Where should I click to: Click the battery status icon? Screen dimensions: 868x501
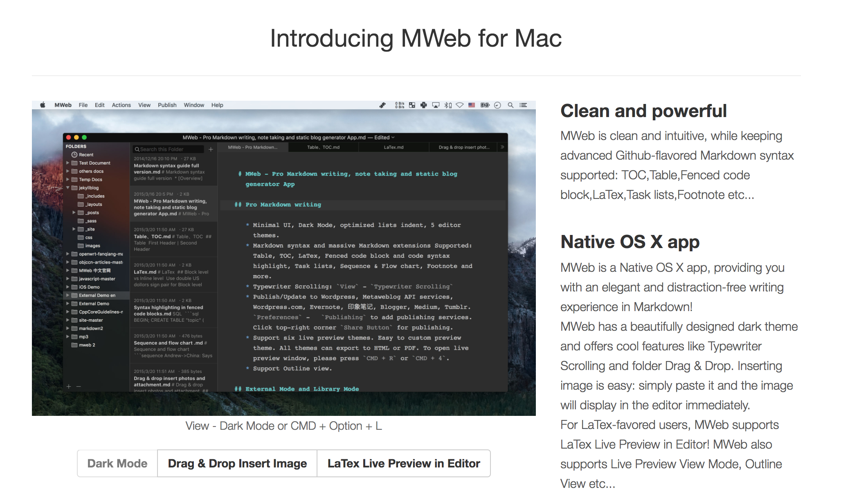tap(485, 105)
